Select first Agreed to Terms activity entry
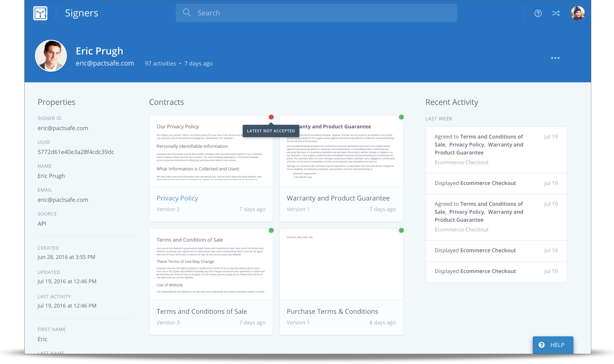Image resolution: width=614 pixels, height=364 pixels. [x=478, y=145]
